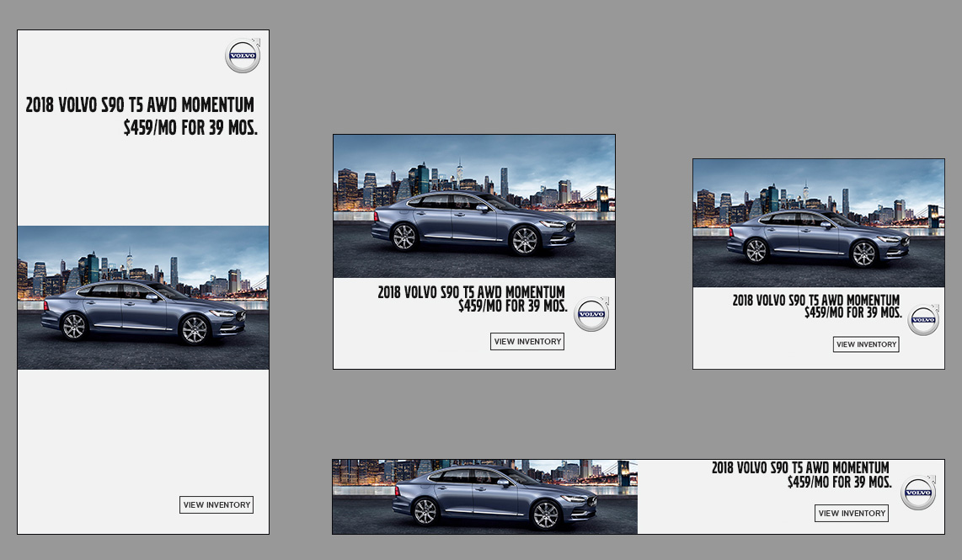
Task: Click "2018 VOLVO S90 T5 AWD MOMENTUM" in wide banner
Action: pos(800,467)
